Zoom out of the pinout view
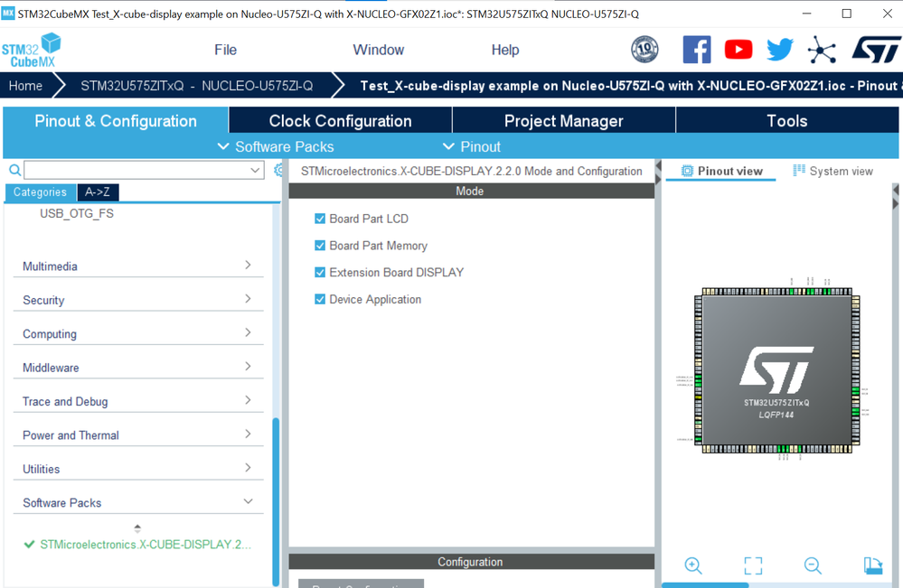This screenshot has height=588, width=903. click(813, 565)
